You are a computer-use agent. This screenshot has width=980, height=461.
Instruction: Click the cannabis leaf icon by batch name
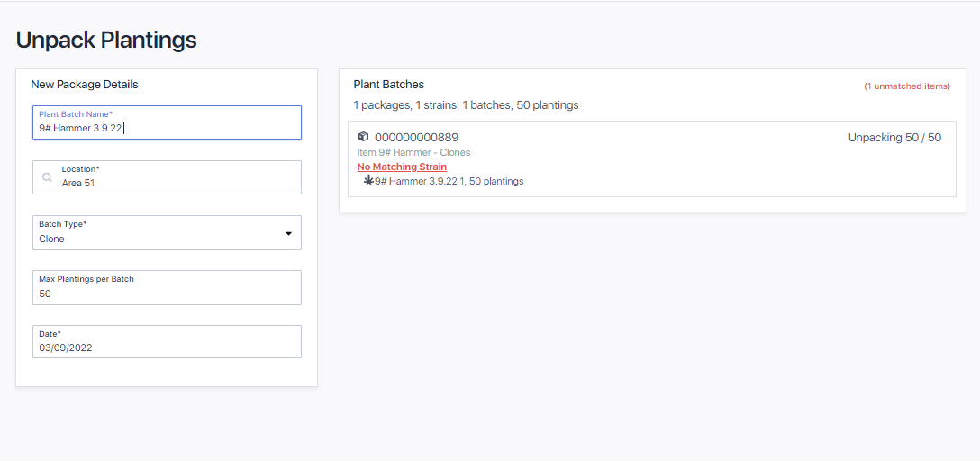coord(367,181)
